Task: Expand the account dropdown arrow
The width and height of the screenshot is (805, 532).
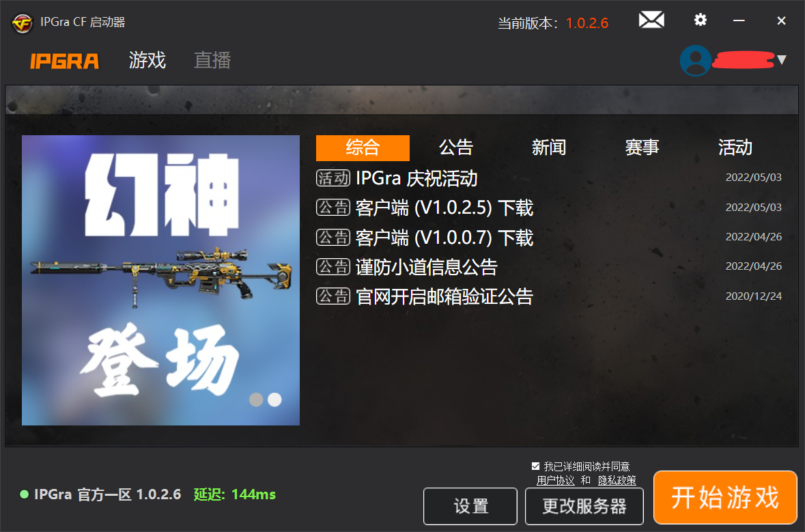Action: click(782, 60)
